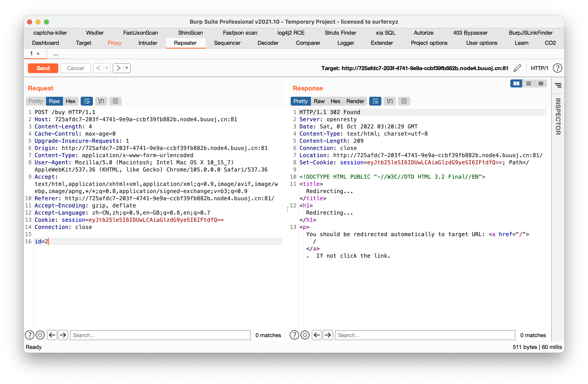Toggle non-printable characters in response

pos(390,101)
